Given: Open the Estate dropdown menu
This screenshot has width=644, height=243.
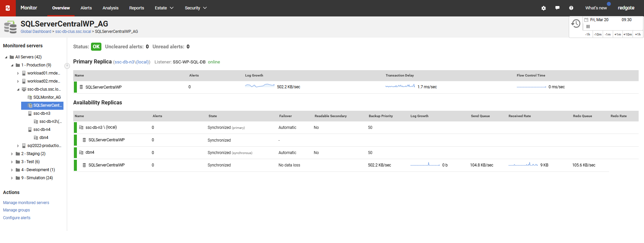Looking at the screenshot, I should click(164, 8).
